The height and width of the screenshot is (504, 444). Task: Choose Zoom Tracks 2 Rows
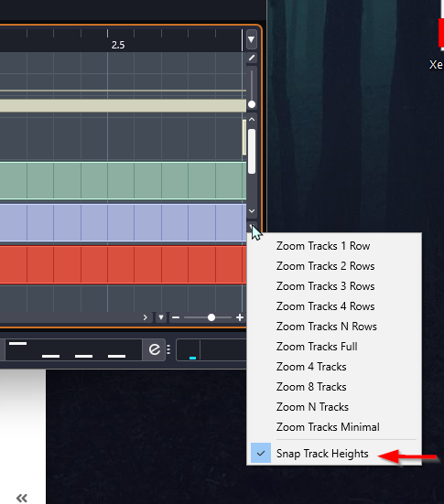coord(334,266)
